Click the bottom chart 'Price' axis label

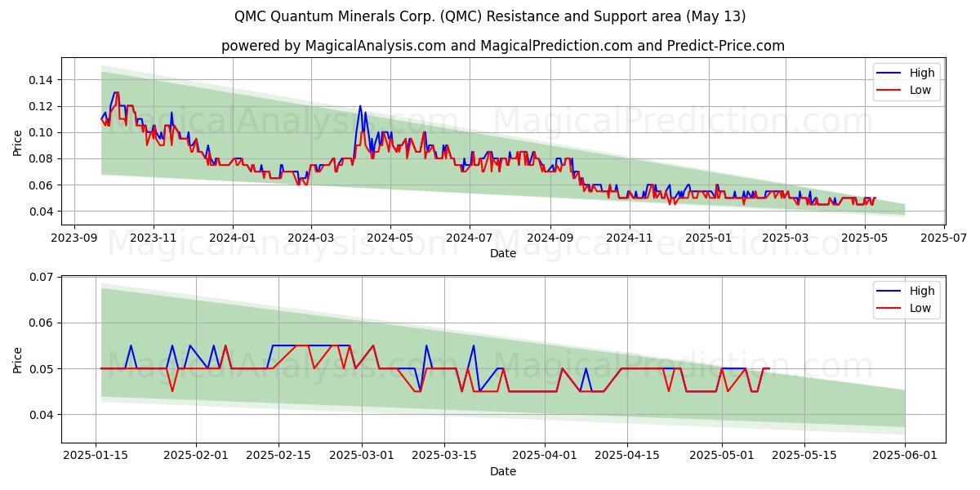pos(18,359)
